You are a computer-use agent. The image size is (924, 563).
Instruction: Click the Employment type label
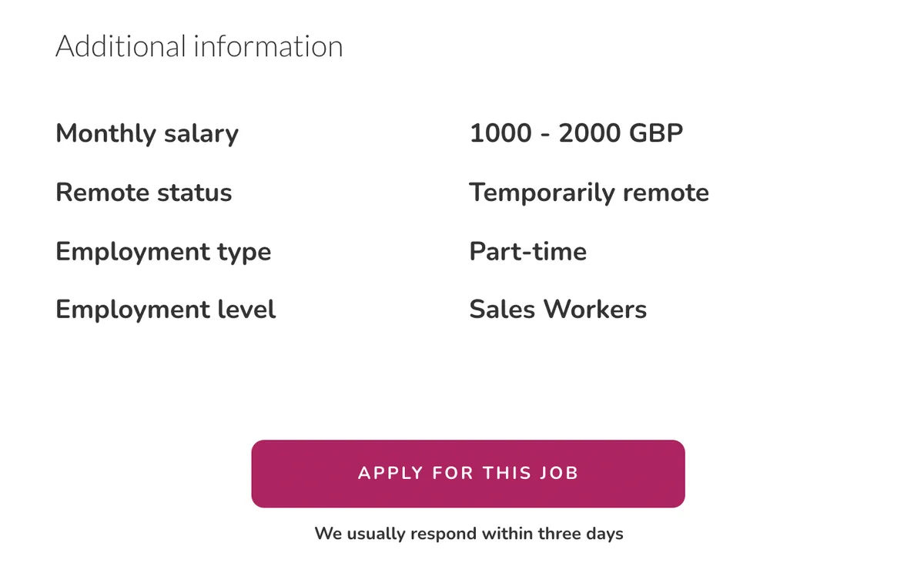163,251
